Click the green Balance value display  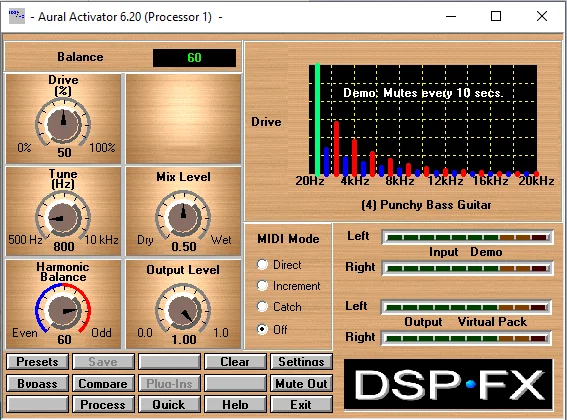(195, 58)
